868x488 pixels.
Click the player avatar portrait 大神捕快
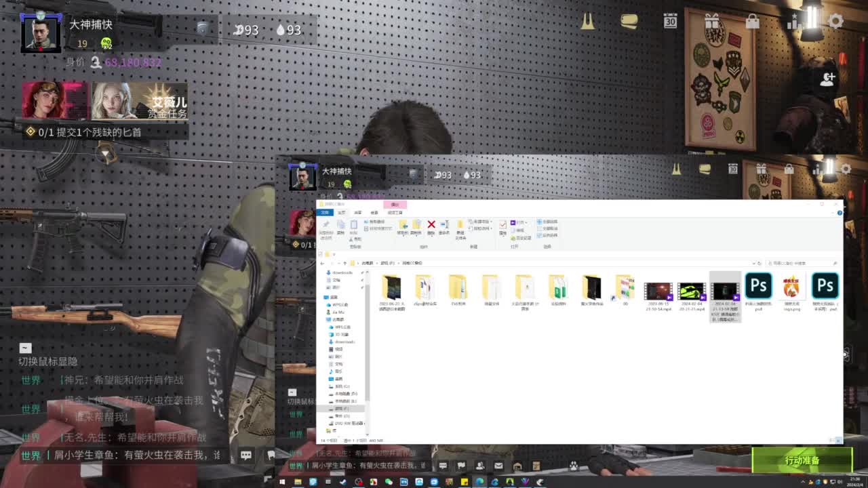tap(41, 32)
